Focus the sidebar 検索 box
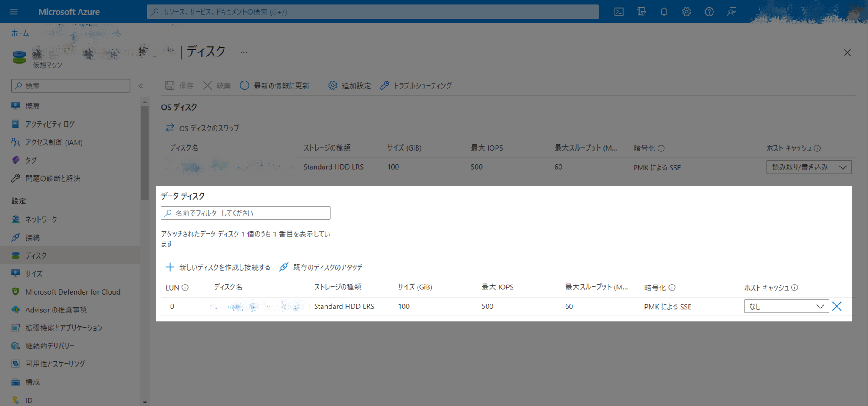The image size is (868, 406). pos(71,85)
